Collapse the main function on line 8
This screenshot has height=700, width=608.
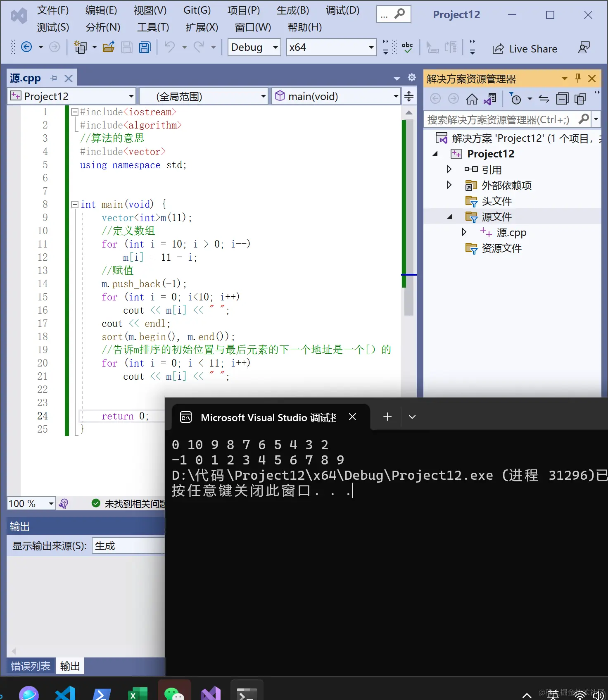[x=75, y=205]
